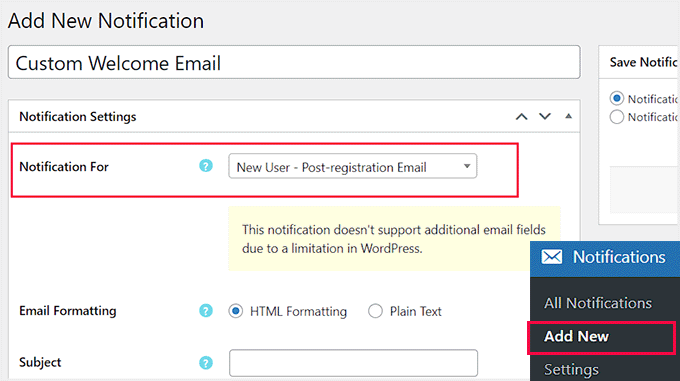Click the Notification Settings heading
The width and height of the screenshot is (680, 381).
[78, 117]
